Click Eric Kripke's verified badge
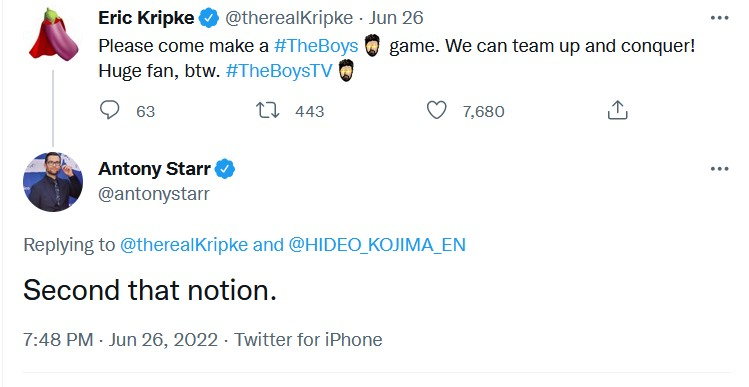This screenshot has height=387, width=749. [x=209, y=18]
